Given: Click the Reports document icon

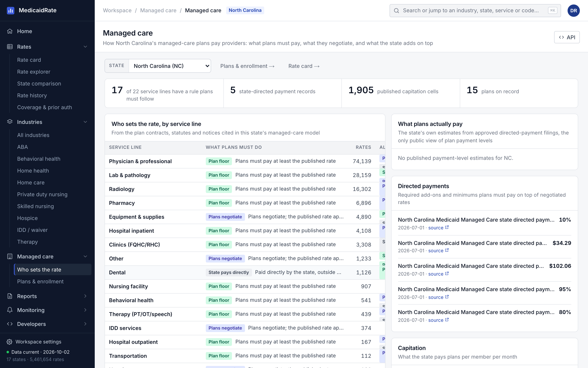Looking at the screenshot, I should tap(10, 296).
